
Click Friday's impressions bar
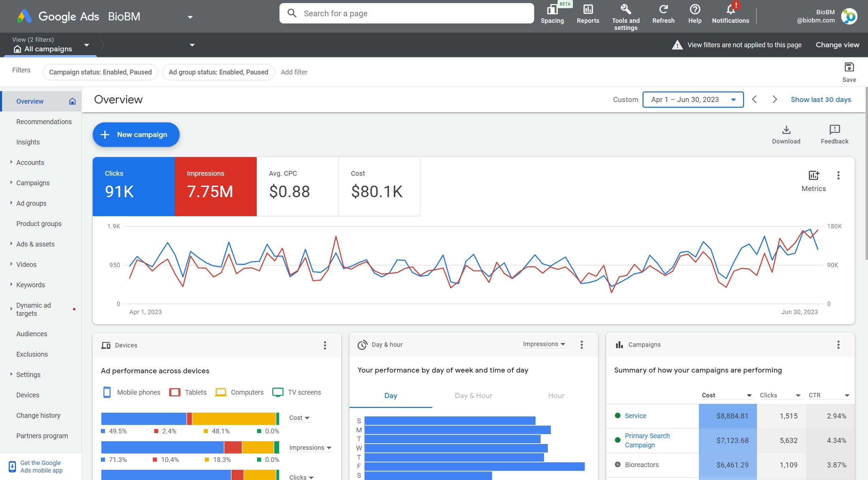(x=474, y=466)
